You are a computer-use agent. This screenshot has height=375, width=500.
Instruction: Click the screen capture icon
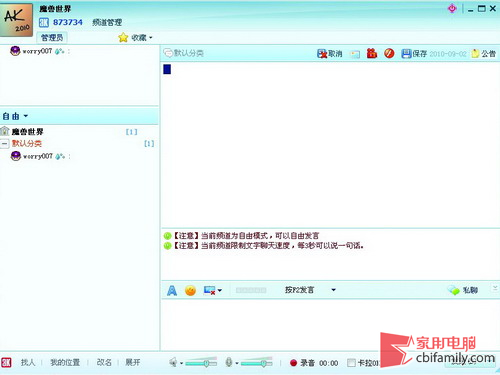click(210, 290)
